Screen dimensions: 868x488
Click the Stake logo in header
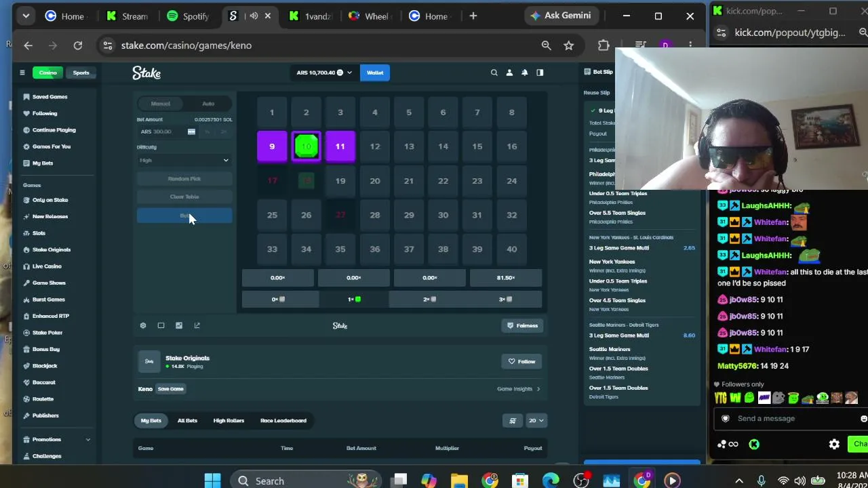146,73
